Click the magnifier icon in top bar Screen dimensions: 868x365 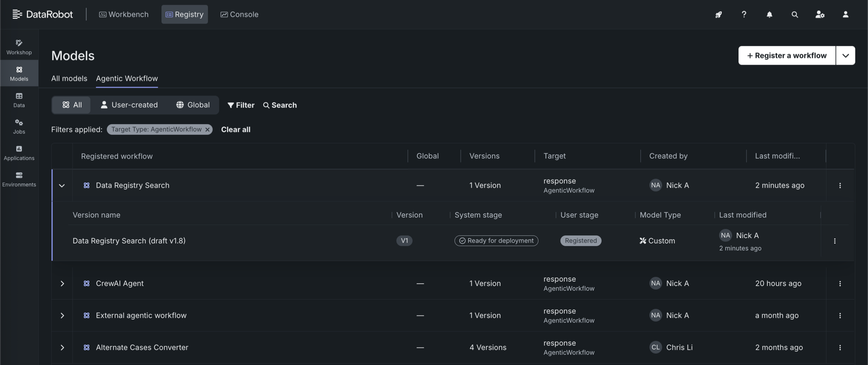point(795,14)
